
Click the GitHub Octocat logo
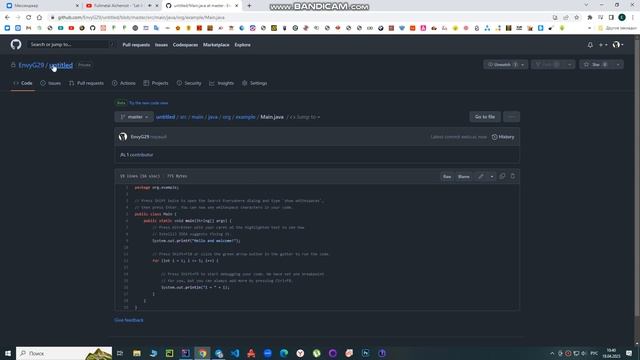tap(16, 44)
